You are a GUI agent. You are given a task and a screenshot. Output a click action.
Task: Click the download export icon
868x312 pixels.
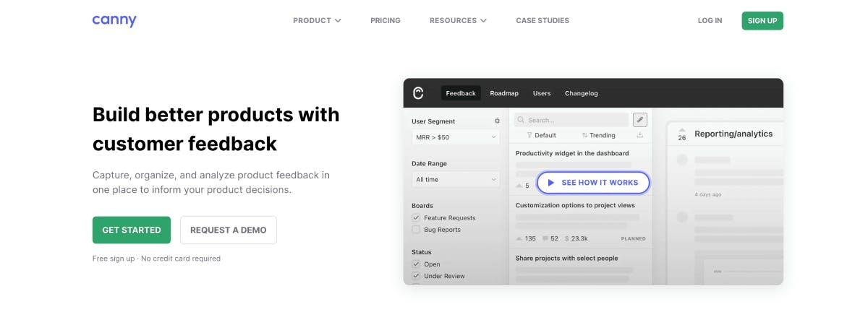pos(639,135)
